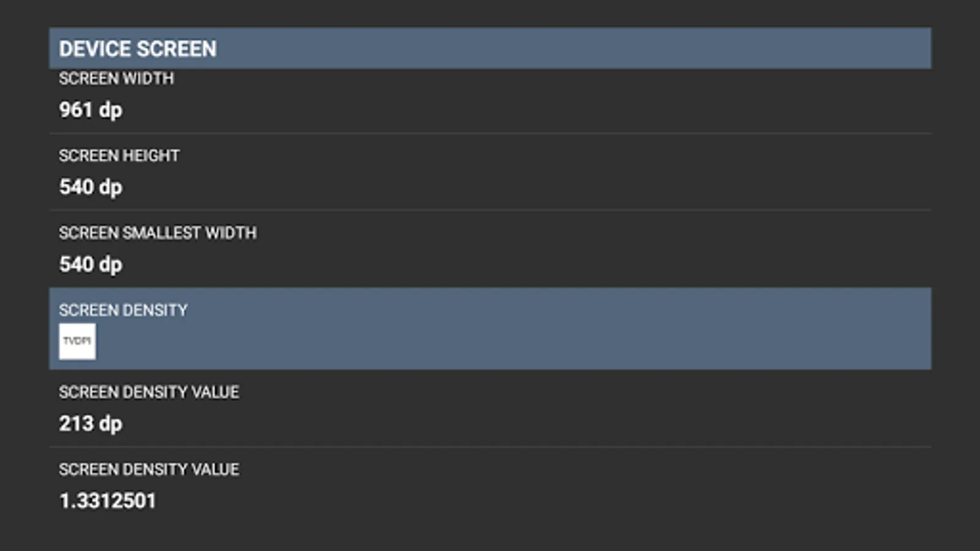
Task: Click the blue Device Screen title bar
Action: (x=490, y=48)
